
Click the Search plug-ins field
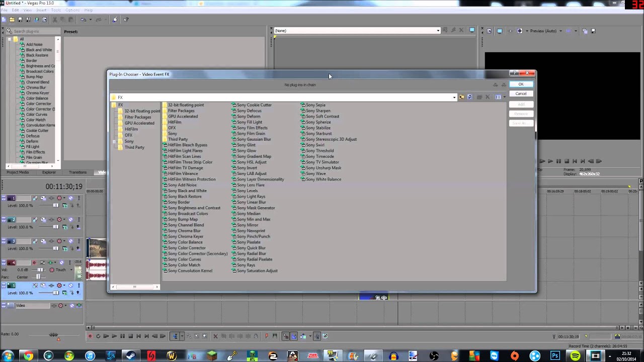click(33, 31)
